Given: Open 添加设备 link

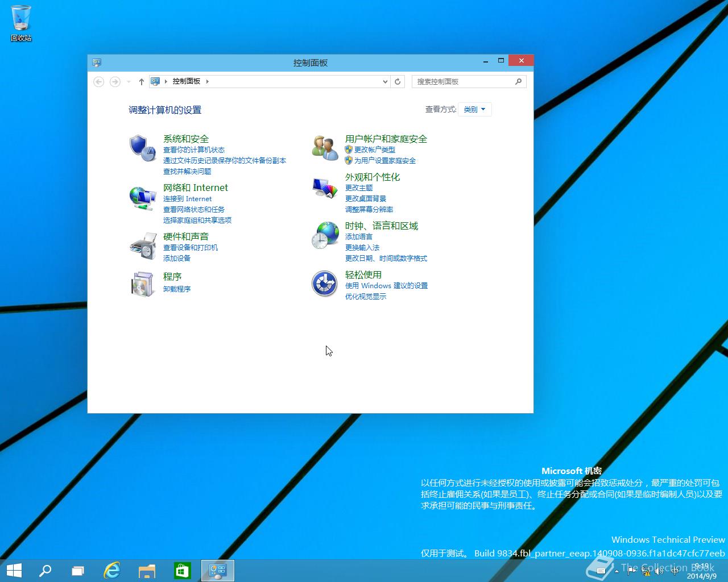Looking at the screenshot, I should click(177, 258).
